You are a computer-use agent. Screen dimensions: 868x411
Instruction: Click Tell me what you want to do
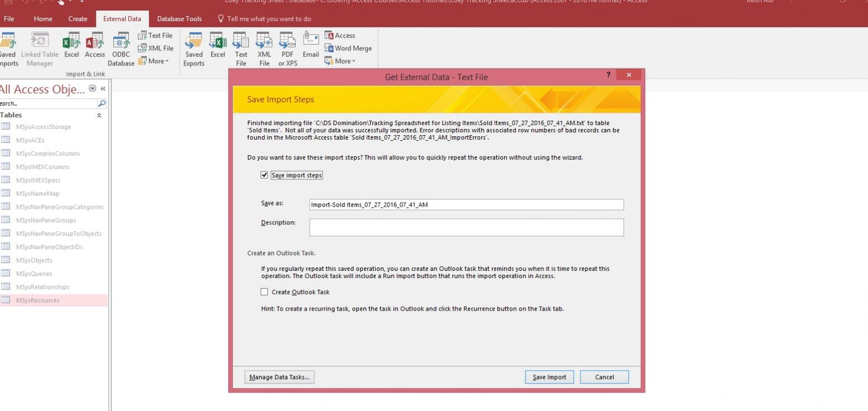click(265, 18)
